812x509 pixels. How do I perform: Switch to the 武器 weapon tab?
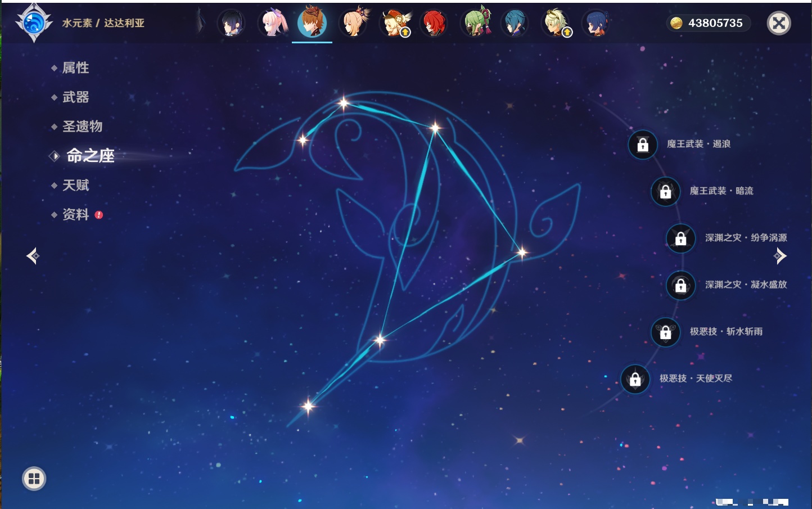tap(75, 97)
